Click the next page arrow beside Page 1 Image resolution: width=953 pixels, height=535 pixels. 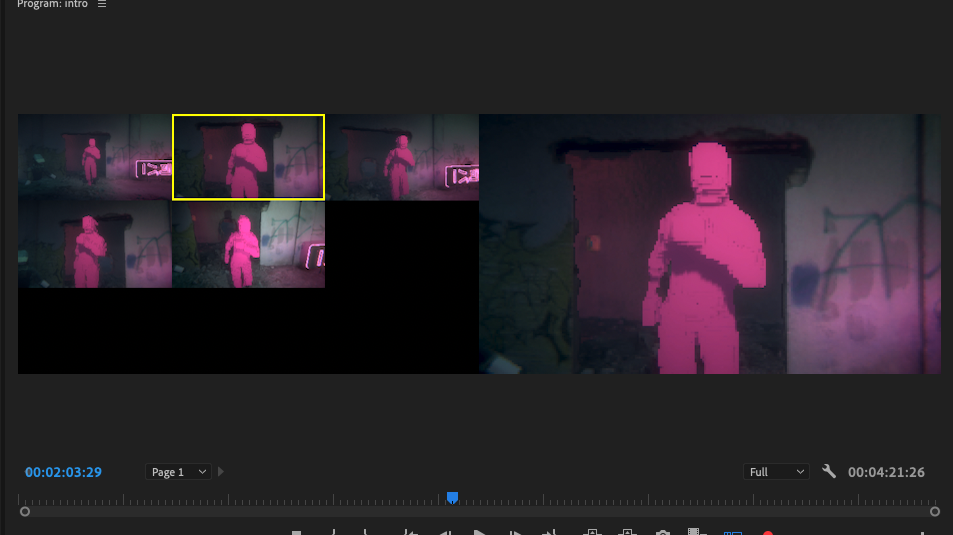click(x=221, y=472)
